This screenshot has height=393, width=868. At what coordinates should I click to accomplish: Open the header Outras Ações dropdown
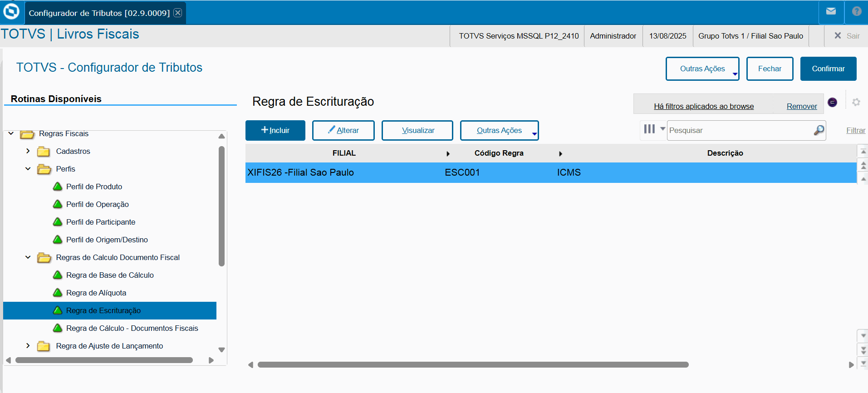click(x=702, y=69)
